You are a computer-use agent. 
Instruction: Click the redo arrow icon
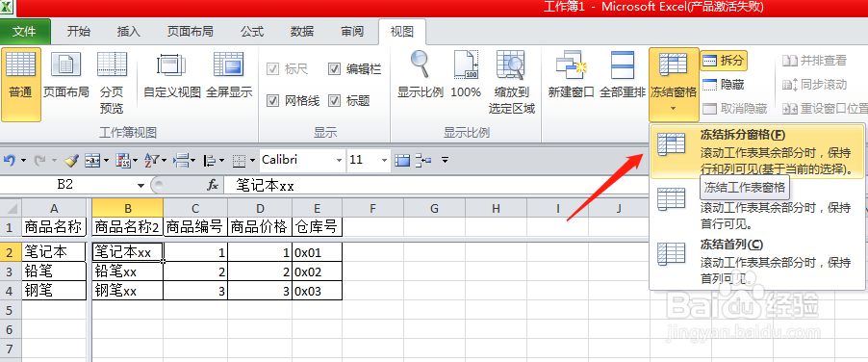39,161
